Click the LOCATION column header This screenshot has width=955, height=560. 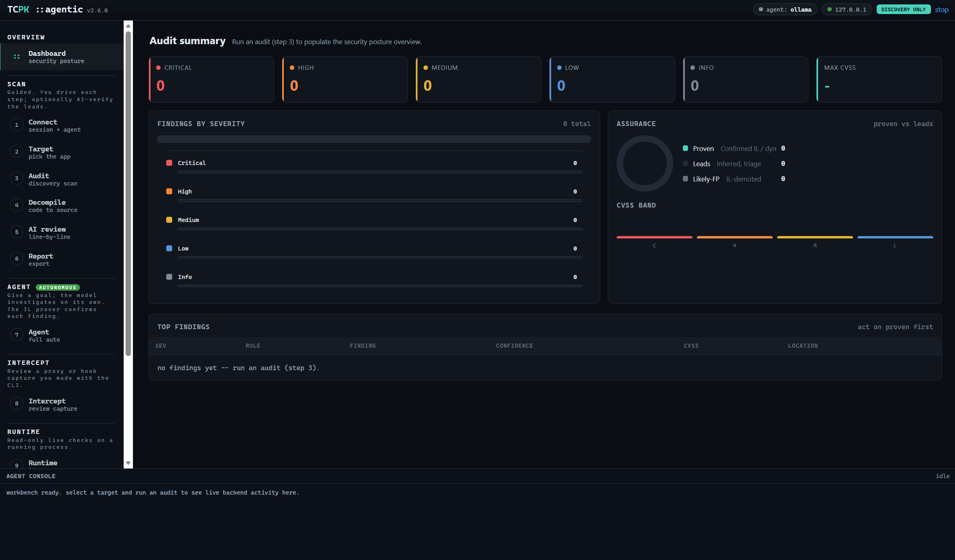pyautogui.click(x=803, y=346)
